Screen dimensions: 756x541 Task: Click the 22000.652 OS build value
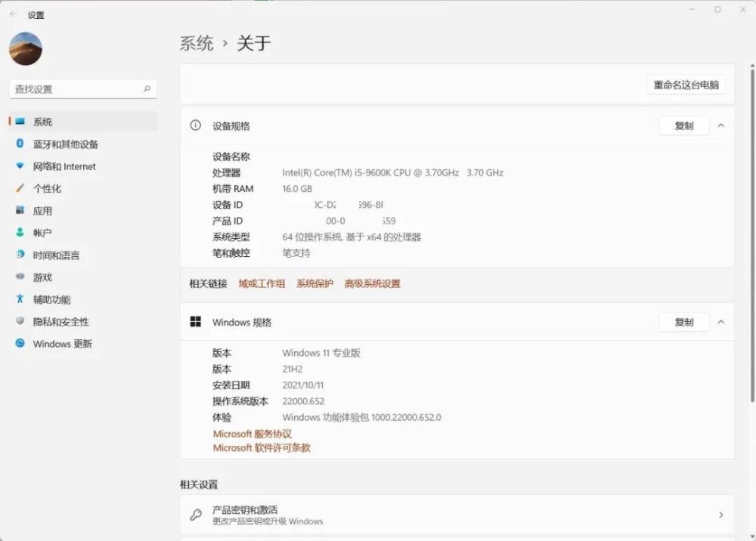303,401
